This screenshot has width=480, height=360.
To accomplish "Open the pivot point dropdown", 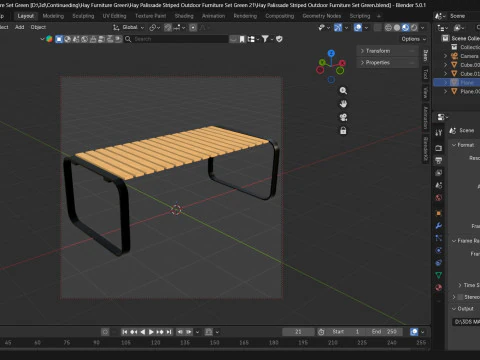I will [155, 28].
